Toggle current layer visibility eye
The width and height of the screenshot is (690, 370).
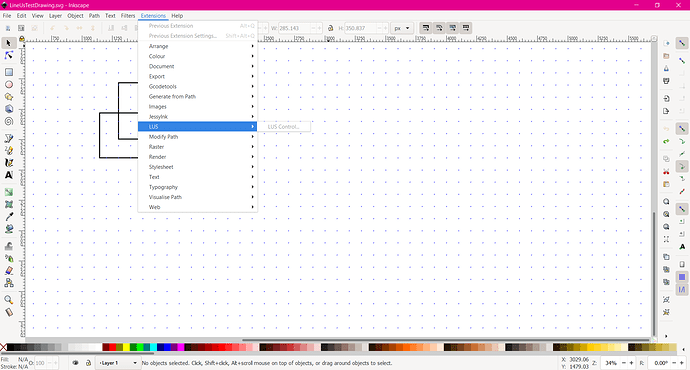[75, 363]
